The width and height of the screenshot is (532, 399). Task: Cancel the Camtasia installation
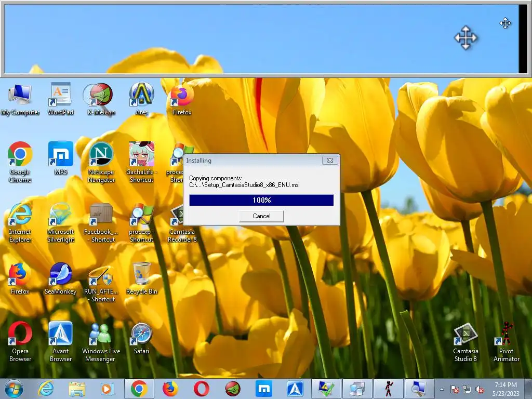261,216
